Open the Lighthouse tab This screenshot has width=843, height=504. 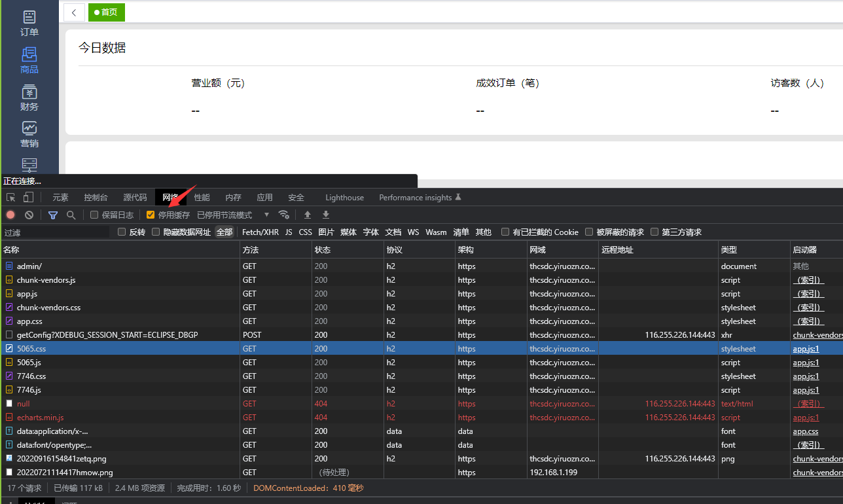tap(344, 198)
